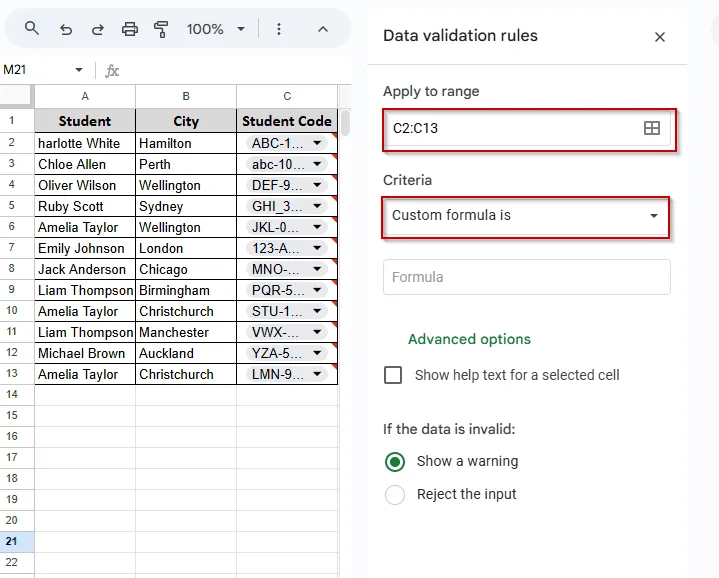The height and width of the screenshot is (578, 719).
Task: Open dropdown arrow in PQR-5 cell
Action: coord(317,290)
